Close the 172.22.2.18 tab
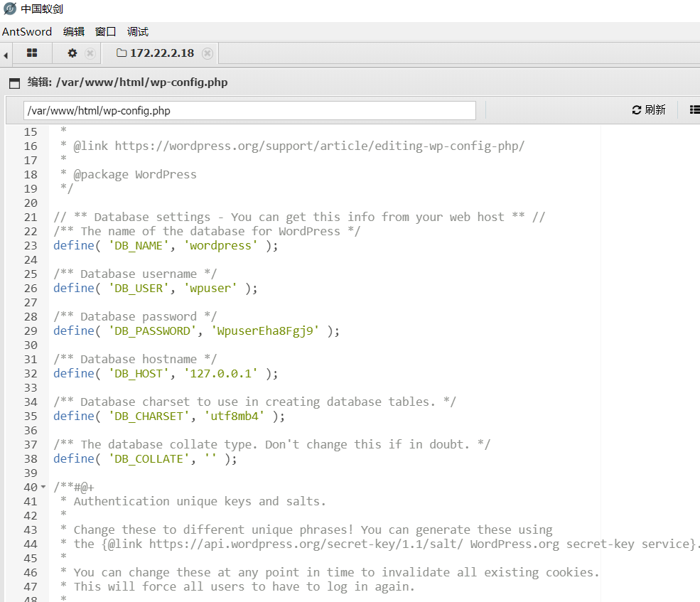Image resolution: width=700 pixels, height=602 pixels. 208,53
